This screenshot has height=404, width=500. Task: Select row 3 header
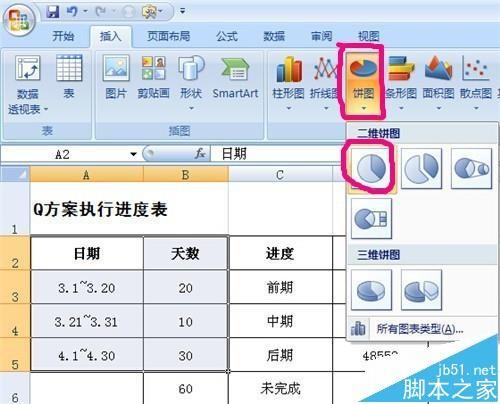pyautogui.click(x=15, y=287)
